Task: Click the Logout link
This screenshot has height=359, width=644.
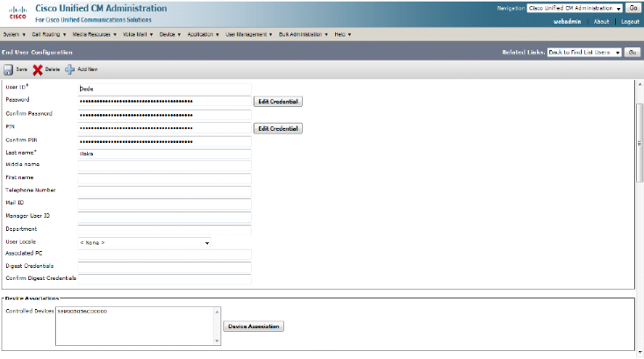Action: tap(630, 21)
